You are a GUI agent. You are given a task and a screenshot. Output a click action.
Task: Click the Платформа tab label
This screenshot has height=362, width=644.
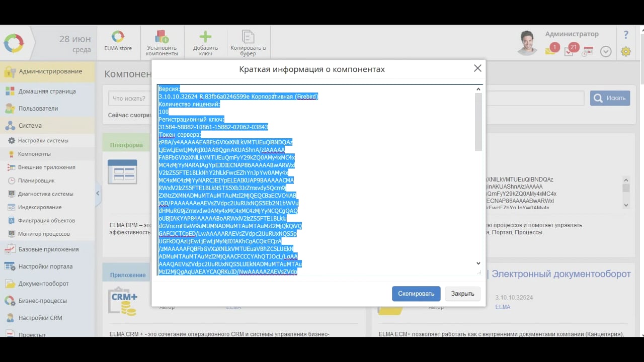(x=126, y=145)
